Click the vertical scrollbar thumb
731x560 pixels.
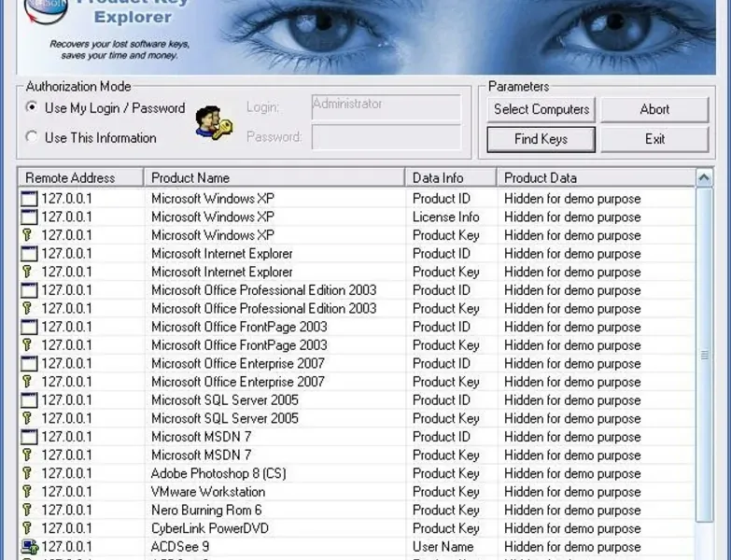(704, 355)
